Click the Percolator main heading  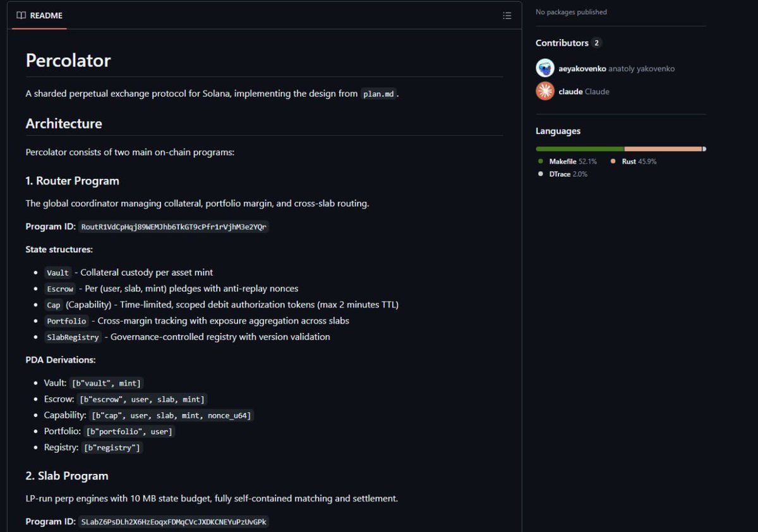point(68,61)
